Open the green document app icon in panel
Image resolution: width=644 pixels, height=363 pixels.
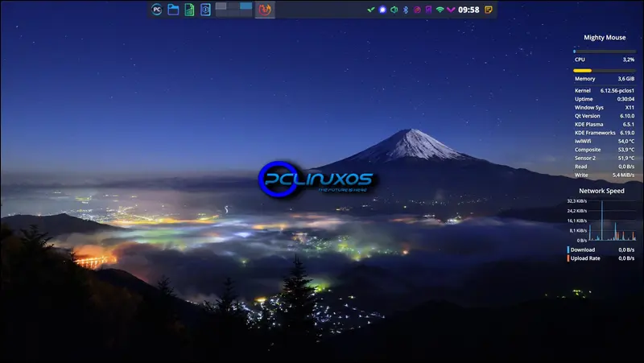pyautogui.click(x=189, y=10)
